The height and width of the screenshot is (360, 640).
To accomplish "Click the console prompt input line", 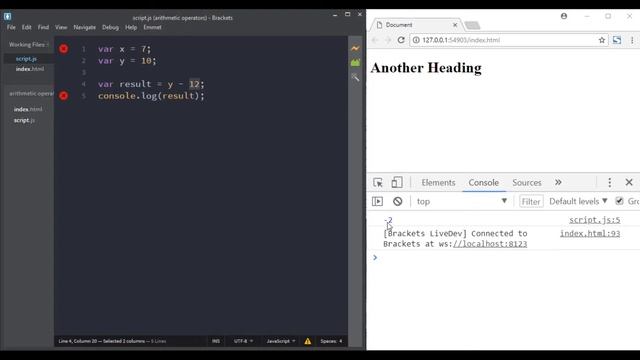I will (x=506, y=258).
